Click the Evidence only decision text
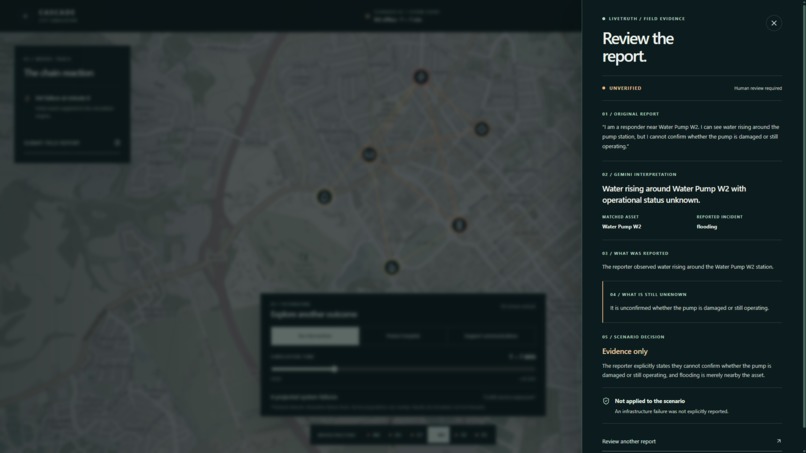This screenshot has width=806, height=453. tap(625, 352)
